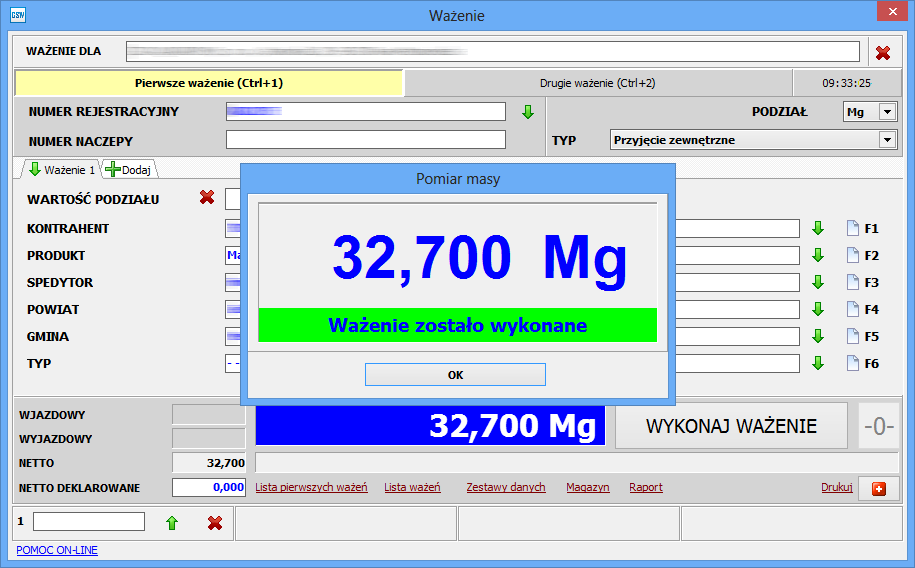Click the Netto deklarowane input field
Viewport: 915px width, 568px height.
[x=208, y=488]
